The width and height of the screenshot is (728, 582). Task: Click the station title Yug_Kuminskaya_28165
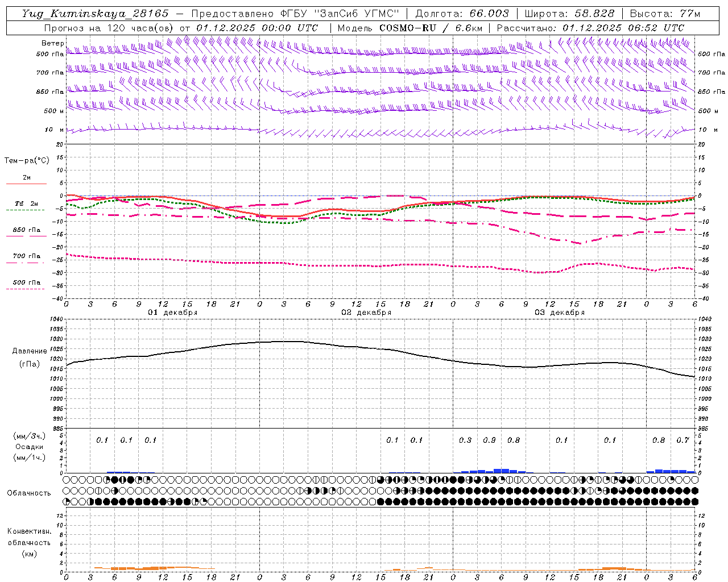(x=96, y=14)
